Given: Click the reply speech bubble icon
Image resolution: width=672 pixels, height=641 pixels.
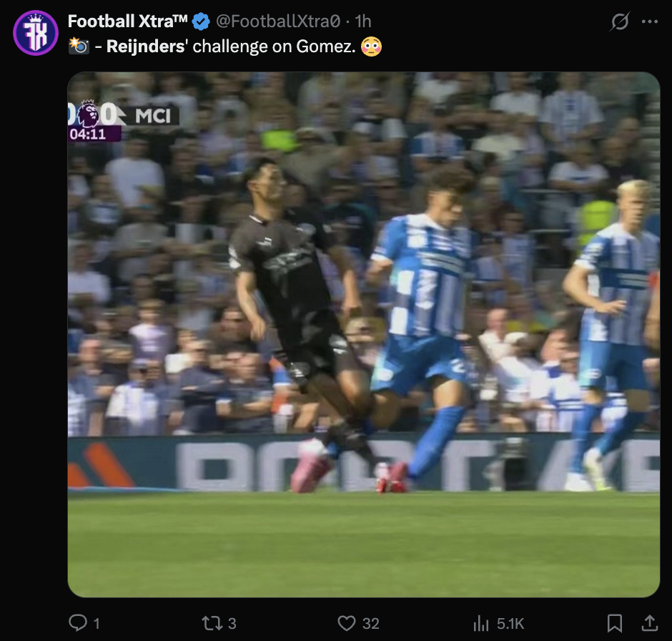Looking at the screenshot, I should click(78, 623).
